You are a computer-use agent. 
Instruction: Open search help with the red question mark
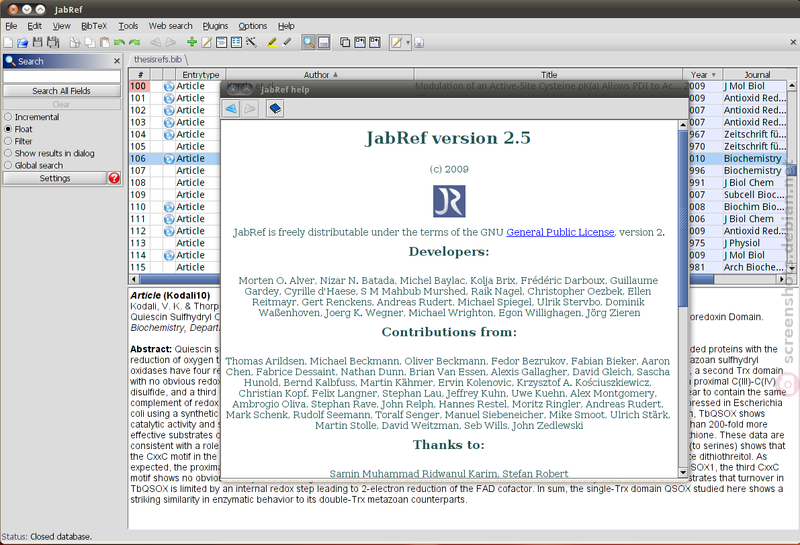tap(114, 178)
